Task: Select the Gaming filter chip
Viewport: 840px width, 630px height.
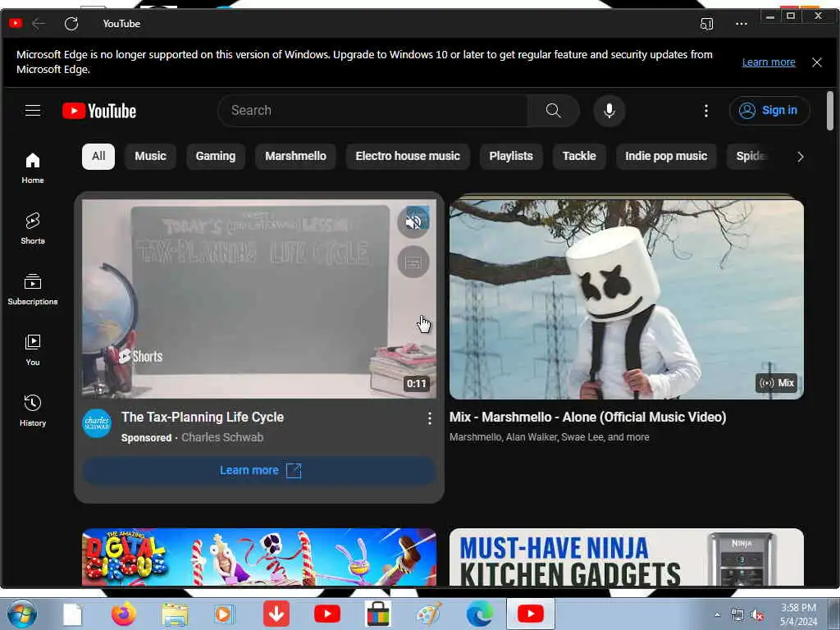Action: tap(216, 157)
